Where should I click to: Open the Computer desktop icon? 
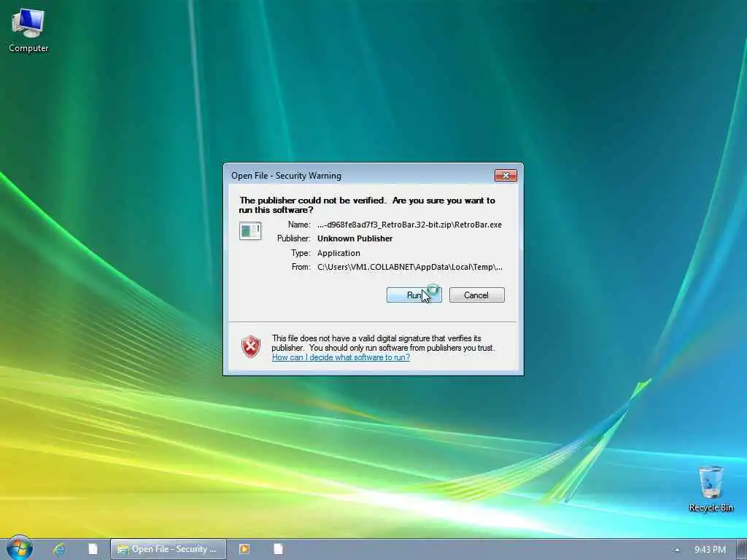point(28,31)
